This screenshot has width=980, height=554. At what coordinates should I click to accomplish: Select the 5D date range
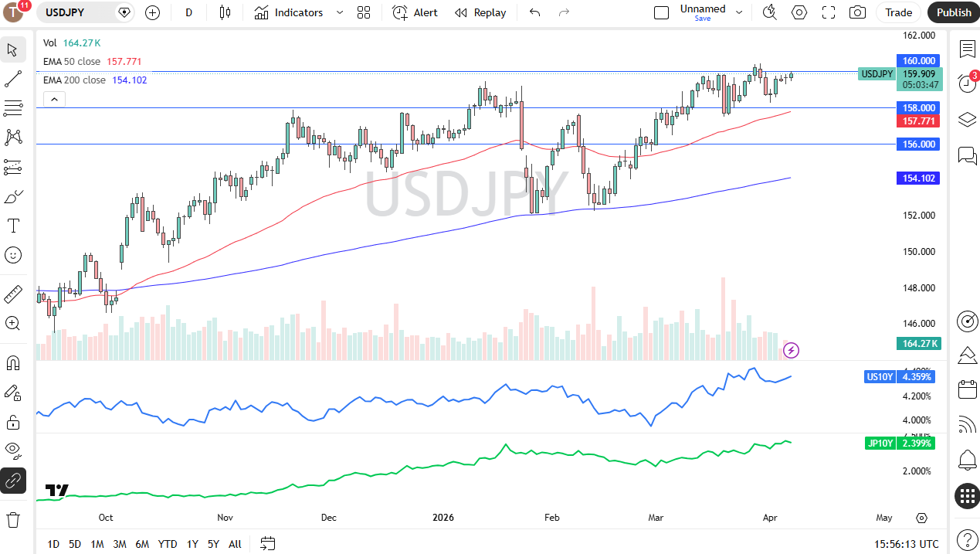click(75, 544)
